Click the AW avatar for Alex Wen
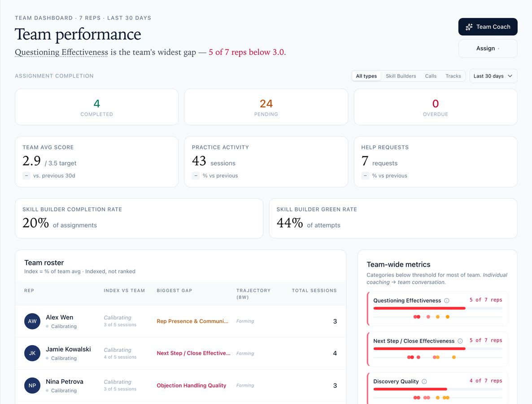The image size is (532, 404). [32, 321]
